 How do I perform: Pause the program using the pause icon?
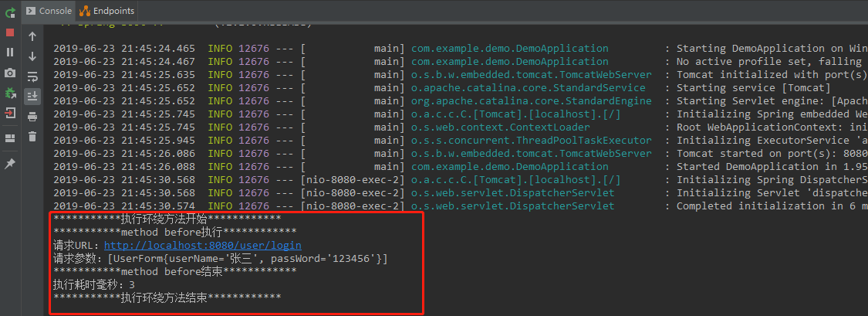(x=10, y=53)
